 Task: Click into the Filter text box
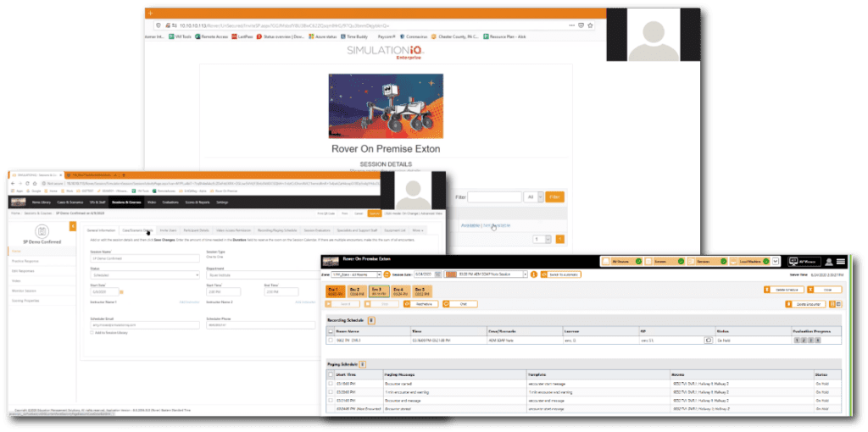click(x=494, y=197)
